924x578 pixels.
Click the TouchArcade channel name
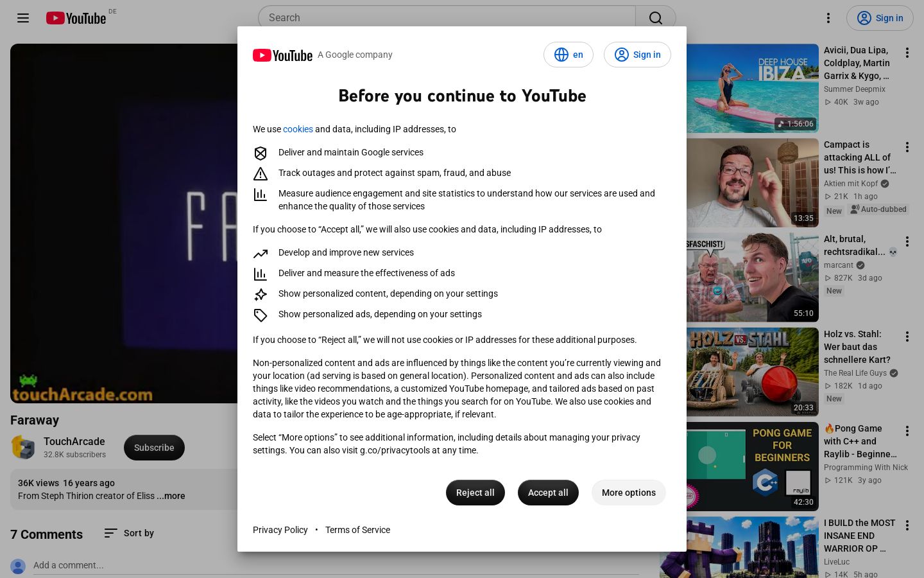click(74, 441)
